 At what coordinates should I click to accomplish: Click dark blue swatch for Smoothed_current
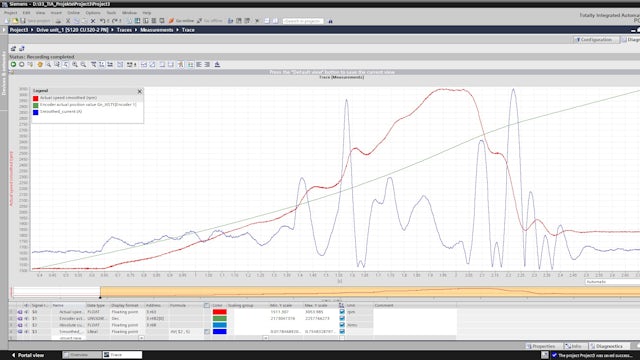220,332
